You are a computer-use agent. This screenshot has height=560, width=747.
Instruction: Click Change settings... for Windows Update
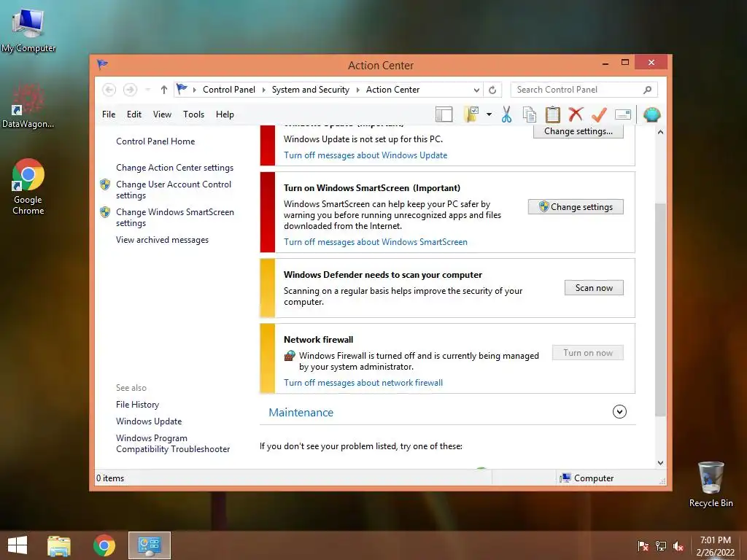pyautogui.click(x=578, y=131)
